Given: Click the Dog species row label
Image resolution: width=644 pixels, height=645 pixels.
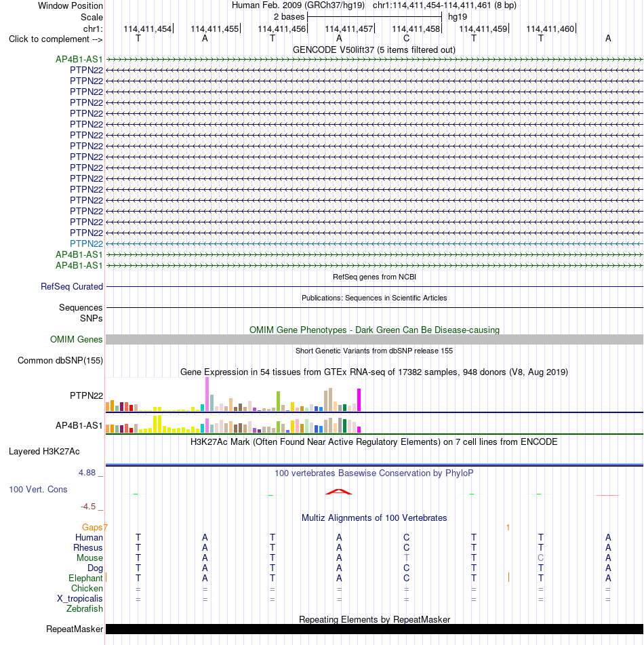Looking at the screenshot, I should pos(95,568).
